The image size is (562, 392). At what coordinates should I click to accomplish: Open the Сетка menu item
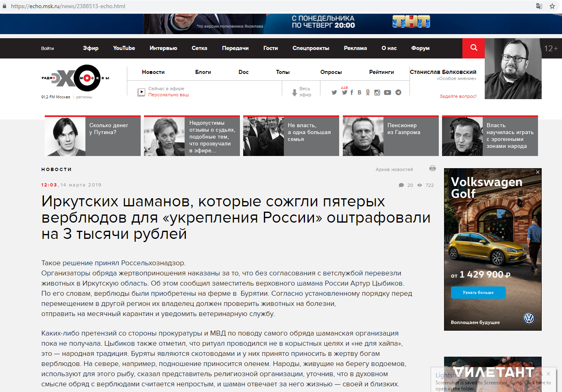[x=199, y=48]
